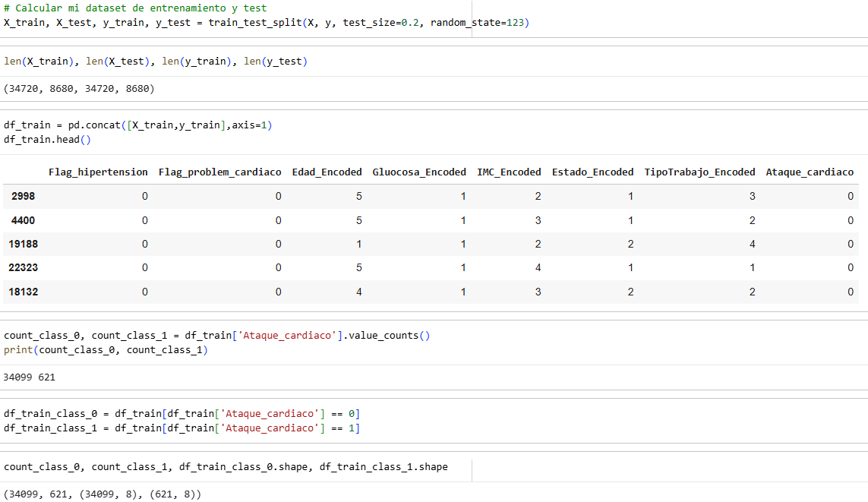Click row index 18132
Image resolution: width=868 pixels, height=502 pixels.
tap(23, 292)
